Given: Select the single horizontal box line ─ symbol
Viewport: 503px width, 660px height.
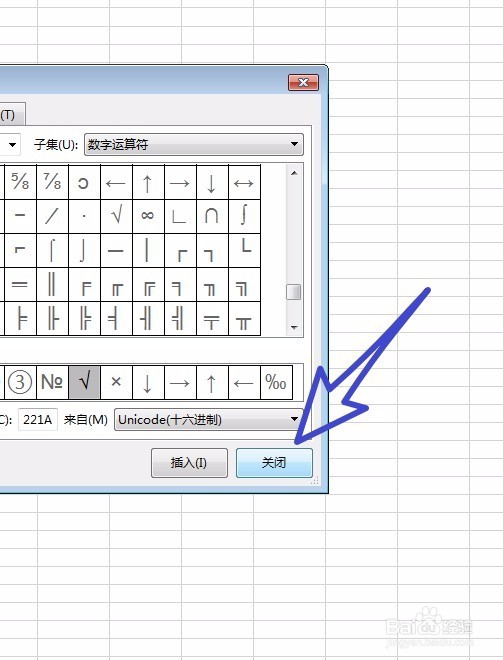Looking at the screenshot, I should [x=117, y=250].
